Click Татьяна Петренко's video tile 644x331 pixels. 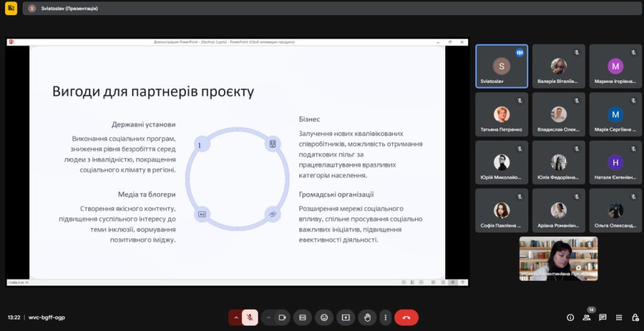(x=501, y=115)
